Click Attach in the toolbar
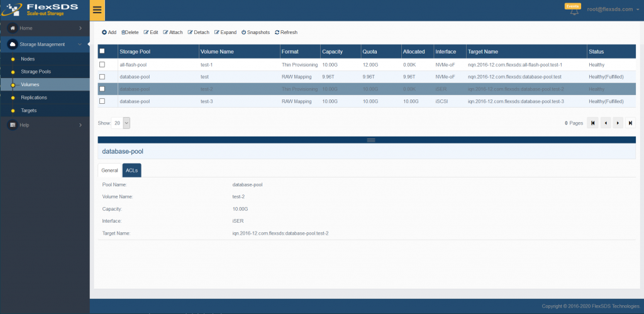This screenshot has width=644, height=314. (173, 32)
